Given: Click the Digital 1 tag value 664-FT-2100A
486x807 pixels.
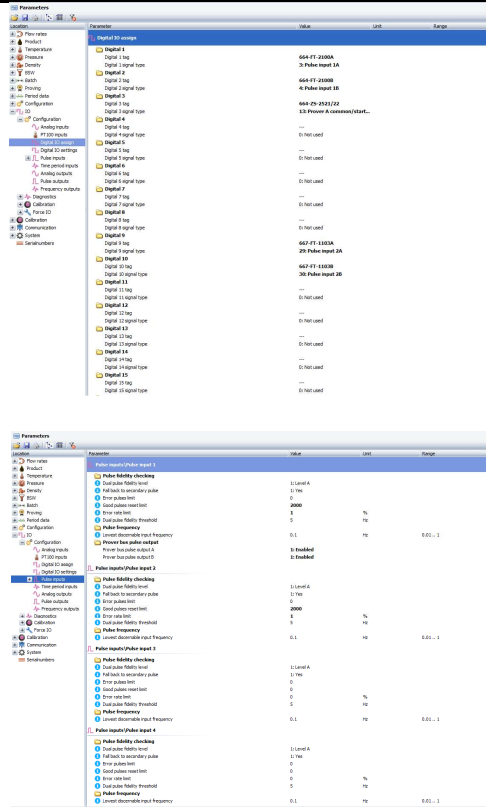Looking at the screenshot, I should click(x=316, y=57).
